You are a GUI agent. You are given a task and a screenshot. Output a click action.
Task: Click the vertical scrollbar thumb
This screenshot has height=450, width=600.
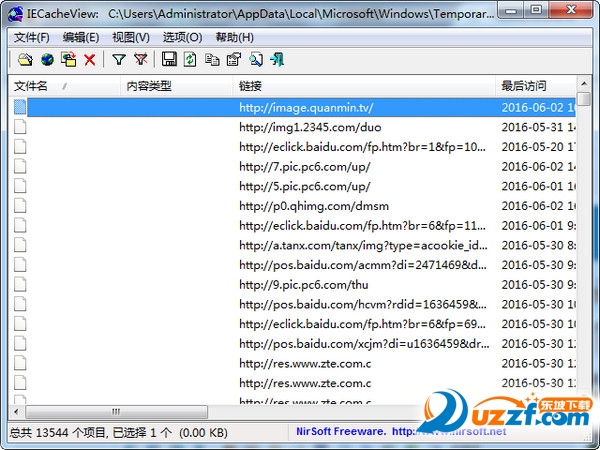584,98
